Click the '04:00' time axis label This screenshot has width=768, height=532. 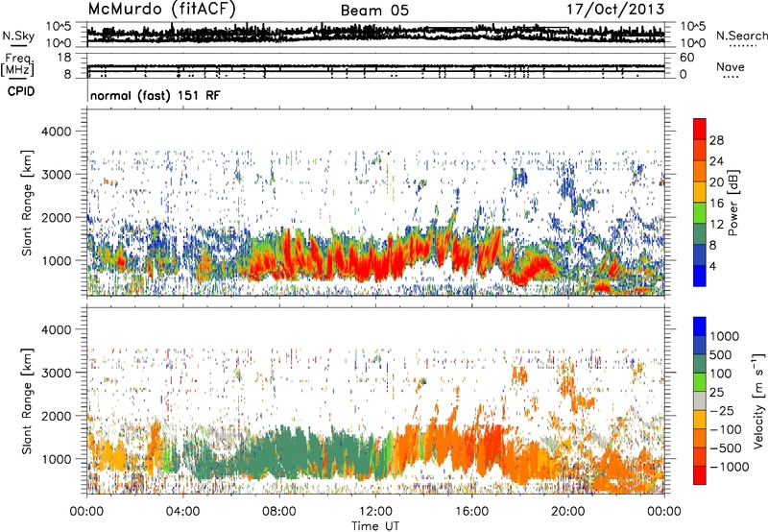[x=182, y=512]
